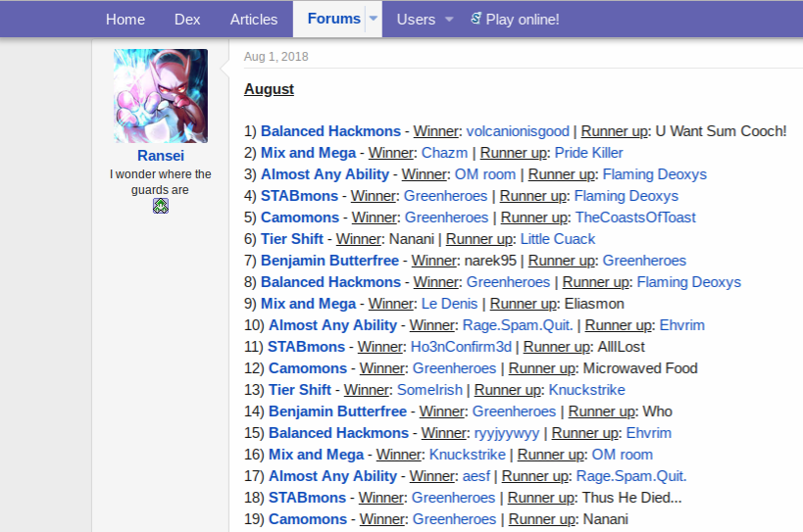Click aesf profile link

(x=477, y=476)
